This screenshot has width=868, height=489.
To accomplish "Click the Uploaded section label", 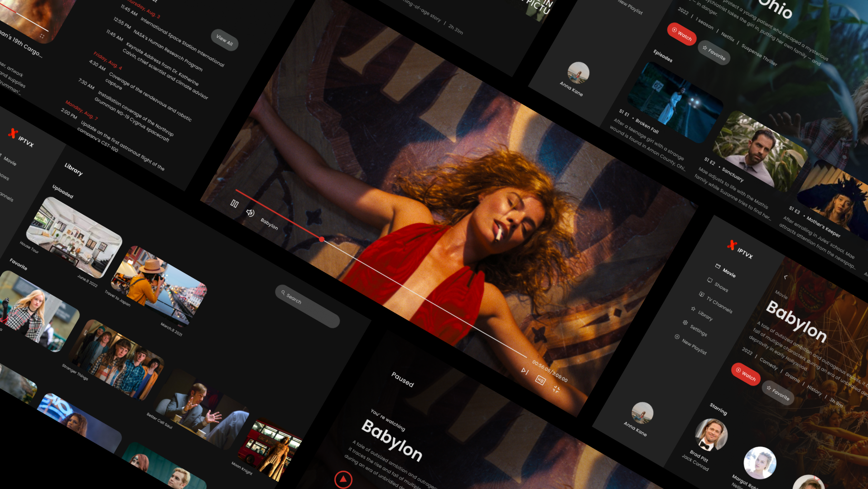I will tap(63, 192).
